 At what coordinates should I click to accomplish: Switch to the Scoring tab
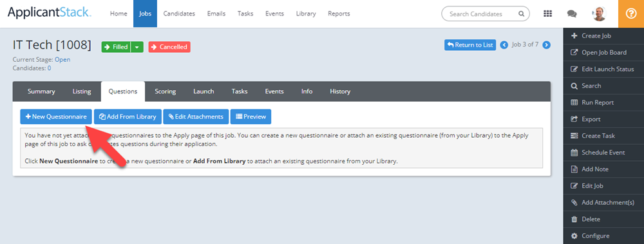pos(165,91)
